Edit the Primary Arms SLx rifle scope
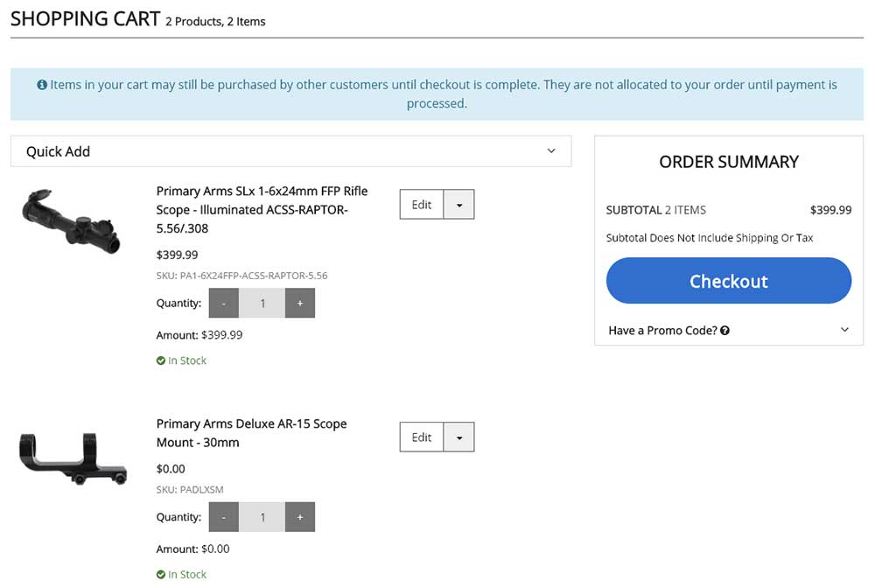The image size is (875, 588). click(x=422, y=205)
